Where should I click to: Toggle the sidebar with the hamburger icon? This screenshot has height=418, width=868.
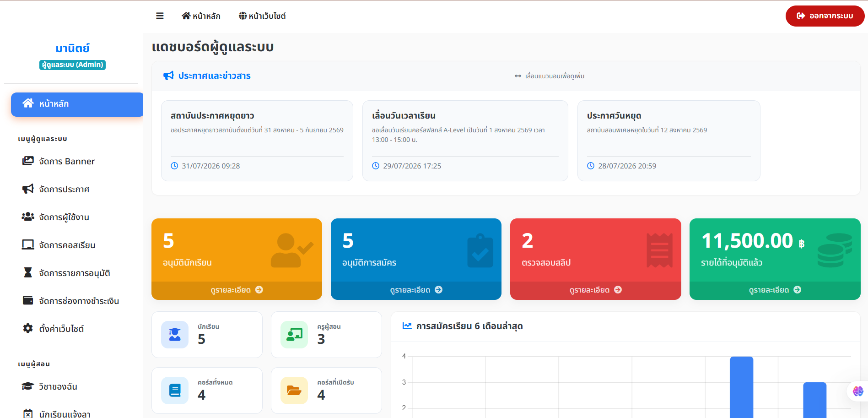point(160,16)
